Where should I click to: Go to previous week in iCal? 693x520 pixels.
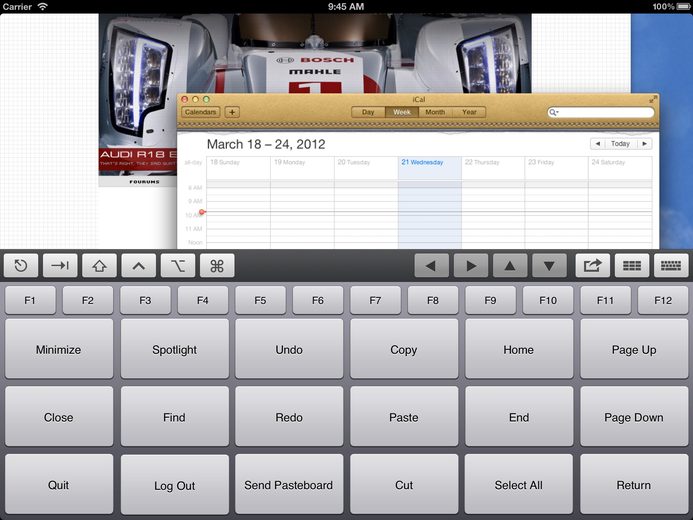[598, 144]
